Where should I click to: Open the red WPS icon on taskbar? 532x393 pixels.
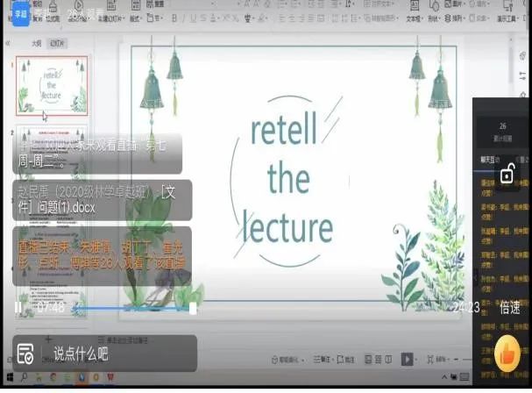(x=110, y=377)
